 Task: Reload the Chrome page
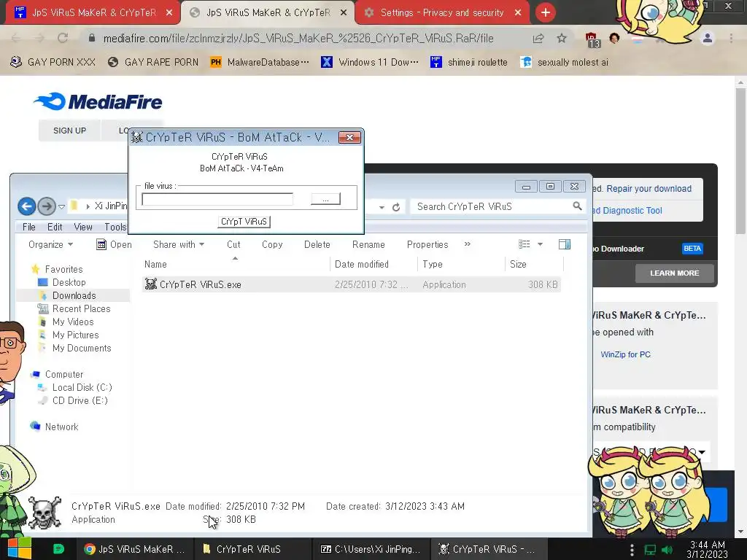click(x=63, y=38)
